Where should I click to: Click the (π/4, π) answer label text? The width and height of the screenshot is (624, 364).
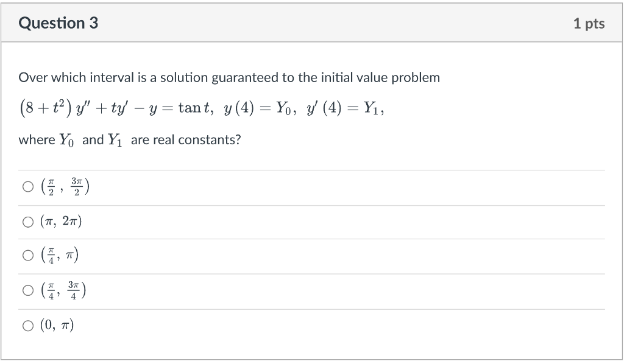[x=59, y=255]
